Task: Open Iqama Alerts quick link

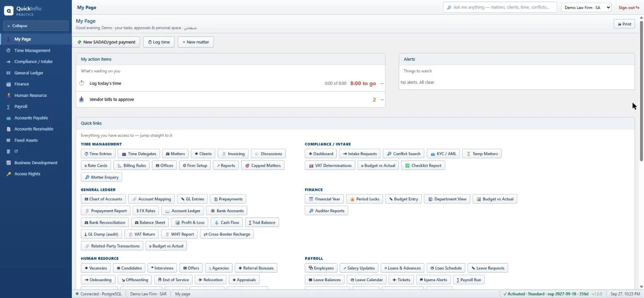Action: click(x=433, y=280)
